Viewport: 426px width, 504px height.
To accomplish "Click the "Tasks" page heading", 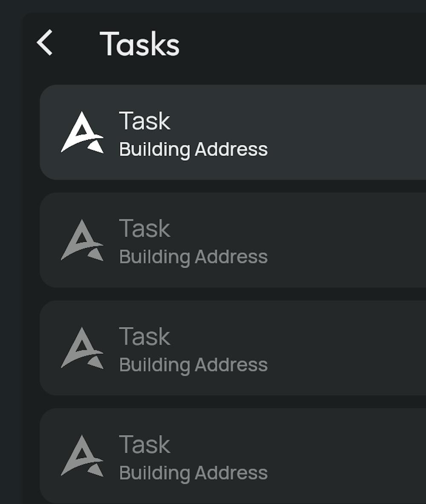I will tap(140, 44).
